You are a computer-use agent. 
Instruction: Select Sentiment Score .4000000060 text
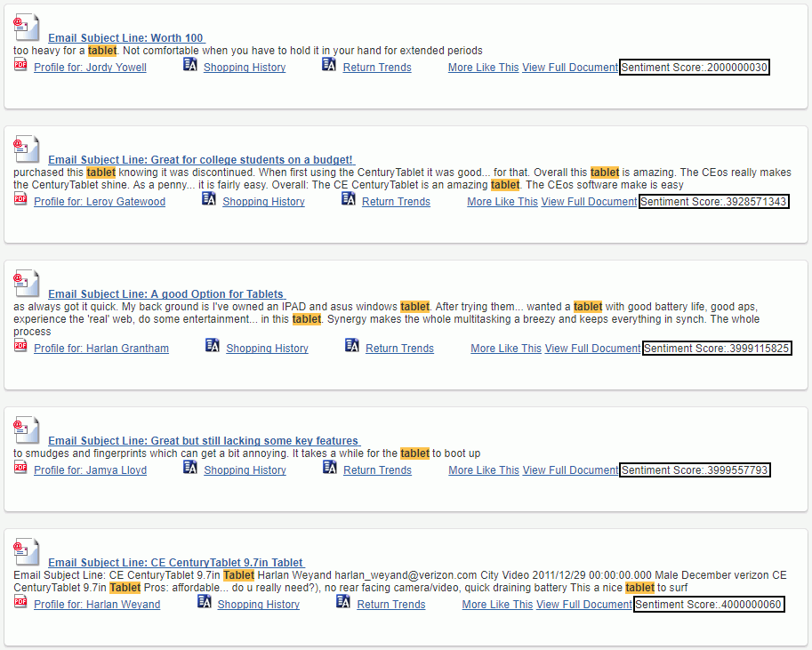click(x=709, y=604)
